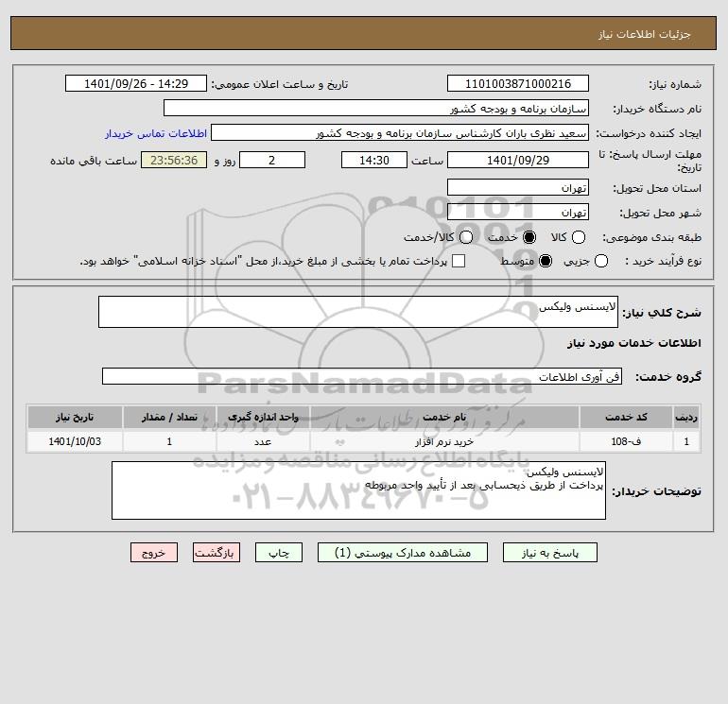
Task: Click the quantity cell 1 beside the عدد unit
Action: click(x=169, y=441)
